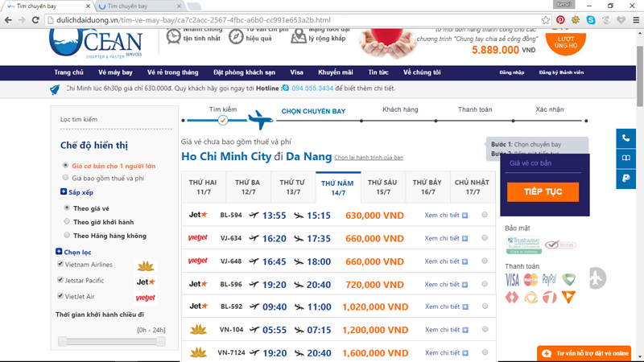Open Vé rẻ trong tháng menu
This screenshot has height=362, width=644.
172,72
